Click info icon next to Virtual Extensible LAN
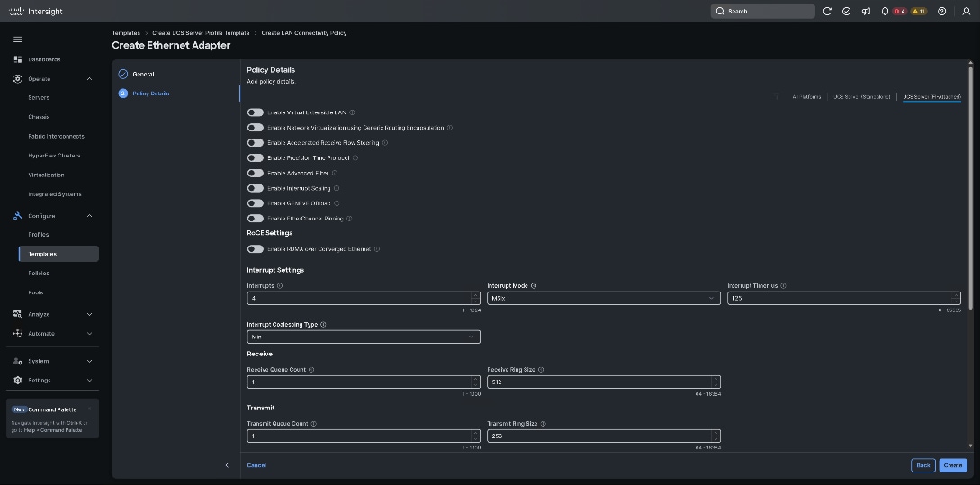This screenshot has height=485, width=980. [352, 112]
